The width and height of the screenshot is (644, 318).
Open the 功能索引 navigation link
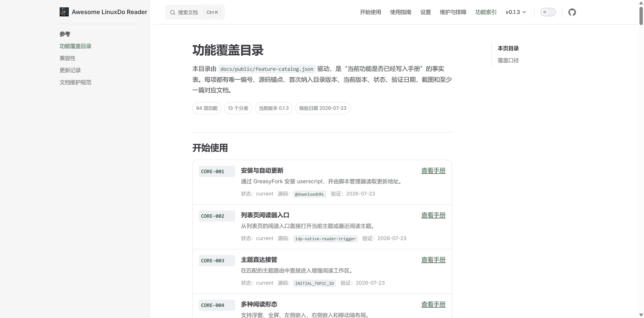point(486,12)
